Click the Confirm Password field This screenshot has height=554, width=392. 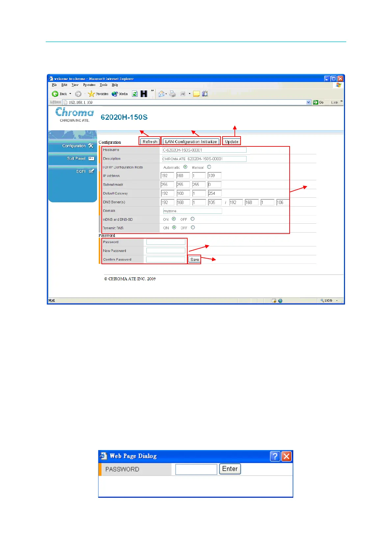click(x=166, y=260)
